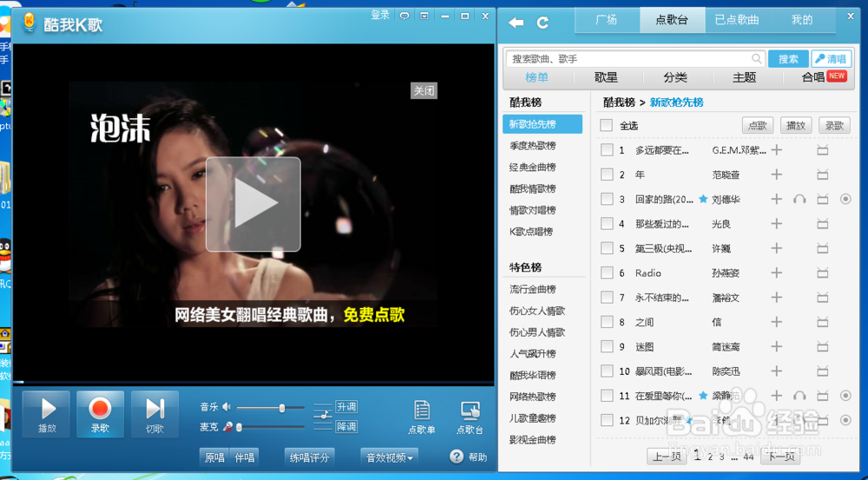Check the box for song 8 之间

(607, 322)
